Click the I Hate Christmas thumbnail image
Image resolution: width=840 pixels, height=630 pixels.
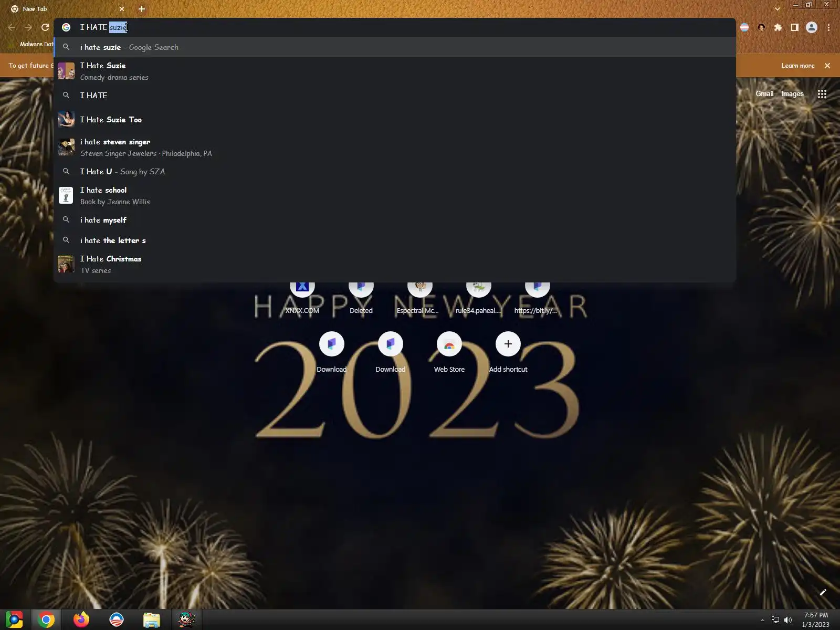click(66, 264)
